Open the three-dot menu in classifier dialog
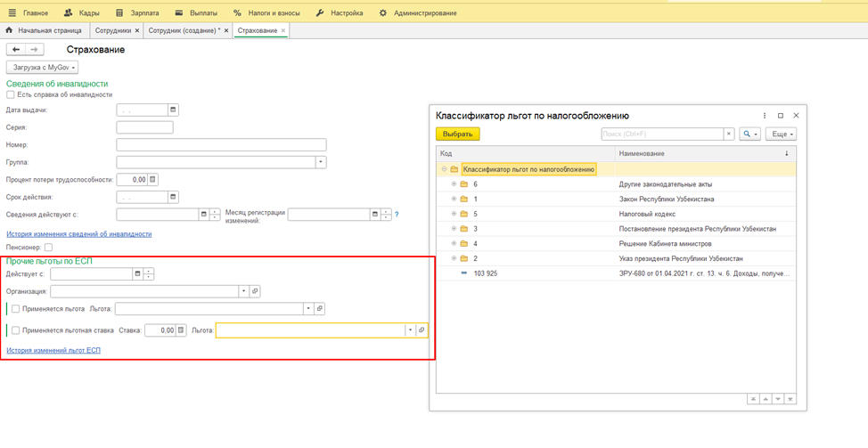The height and width of the screenshot is (448, 868). (x=765, y=116)
